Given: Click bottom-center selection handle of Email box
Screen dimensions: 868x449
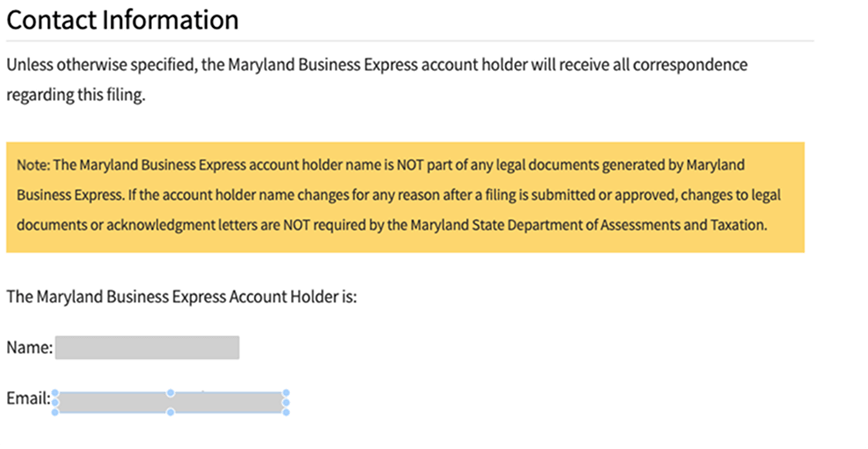Looking at the screenshot, I should pyautogui.click(x=171, y=412).
